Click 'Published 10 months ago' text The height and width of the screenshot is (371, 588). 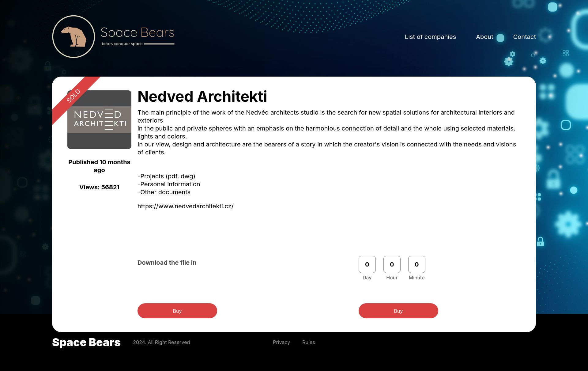click(99, 166)
